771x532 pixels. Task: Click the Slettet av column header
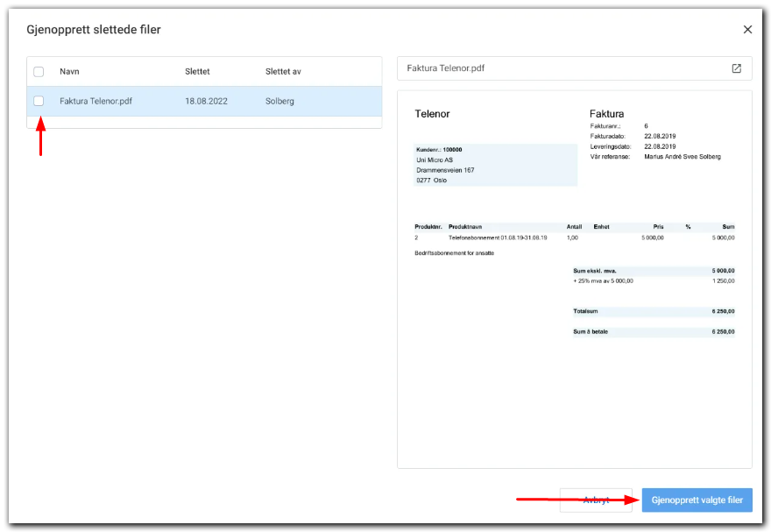(283, 72)
